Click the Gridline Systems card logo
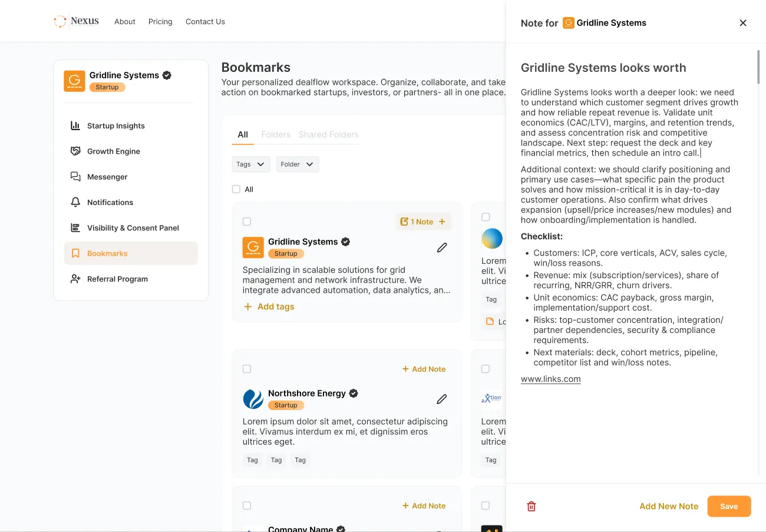Viewport: 766px width, 532px height. (x=253, y=247)
